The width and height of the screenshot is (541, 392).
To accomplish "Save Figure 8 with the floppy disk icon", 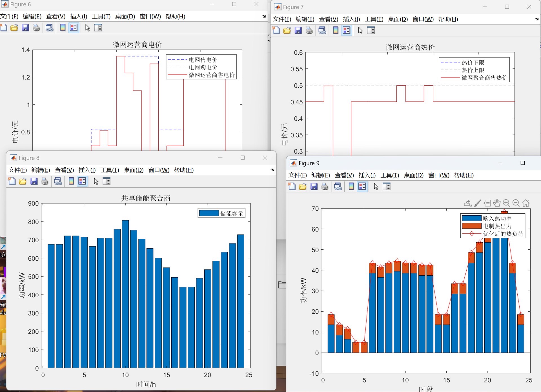I will [34, 181].
